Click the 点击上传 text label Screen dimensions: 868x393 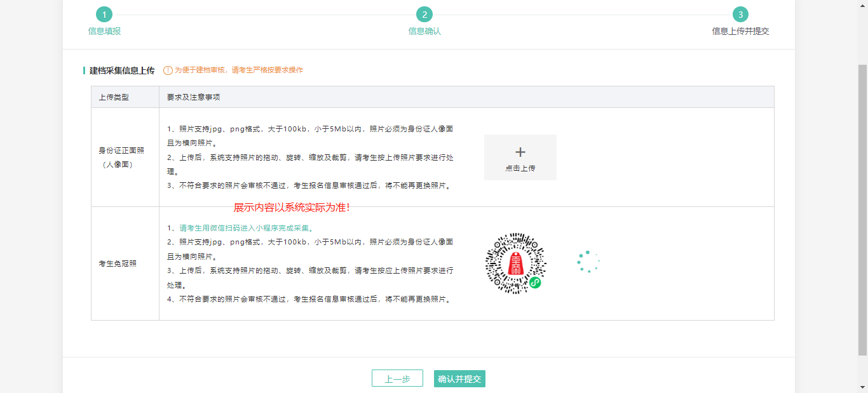(520, 168)
